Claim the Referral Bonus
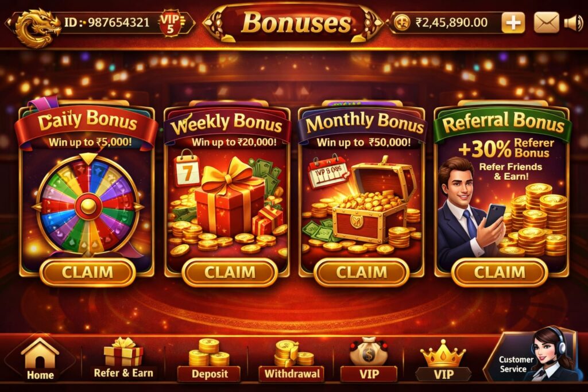Screen dimensions: 588x392 (500, 273)
